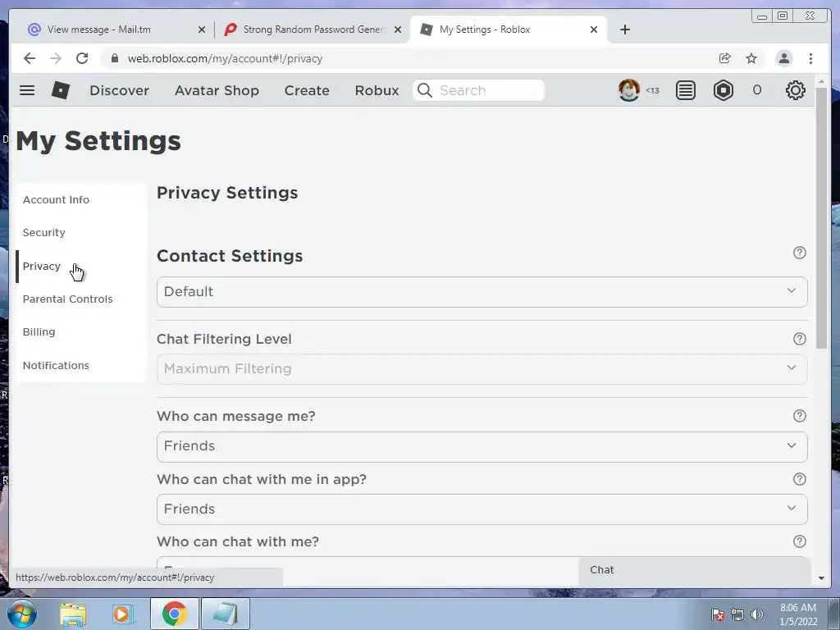Click the Action Center flag tray icon
Screen dimensions: 840x630
pos(718,614)
